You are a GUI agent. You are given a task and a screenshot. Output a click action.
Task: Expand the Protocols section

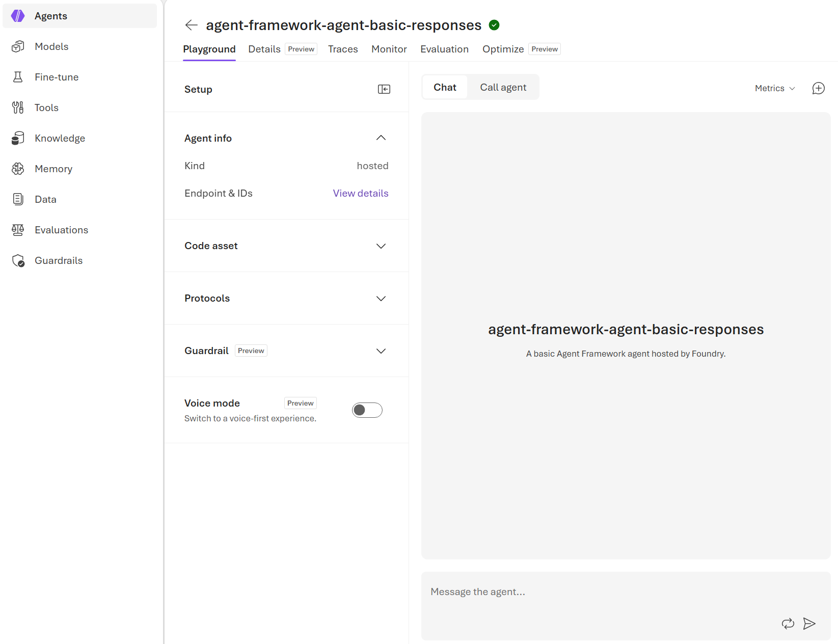click(x=381, y=299)
